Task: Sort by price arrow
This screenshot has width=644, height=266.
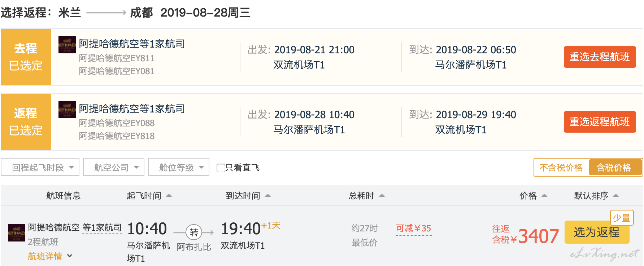Action: tap(544, 195)
